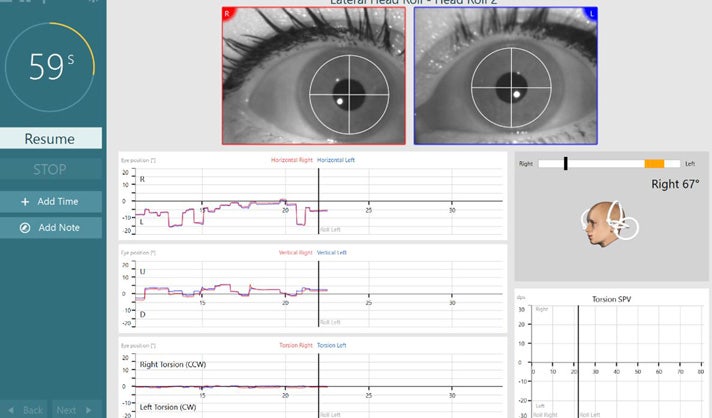
Task: Advance with the Next button
Action: point(75,410)
